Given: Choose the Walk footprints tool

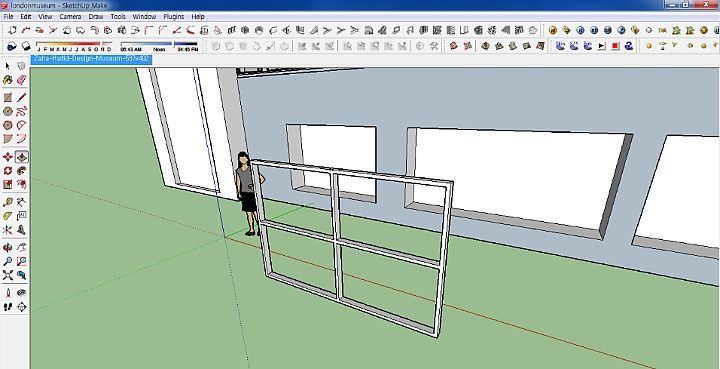Looking at the screenshot, I should (x=8, y=307).
